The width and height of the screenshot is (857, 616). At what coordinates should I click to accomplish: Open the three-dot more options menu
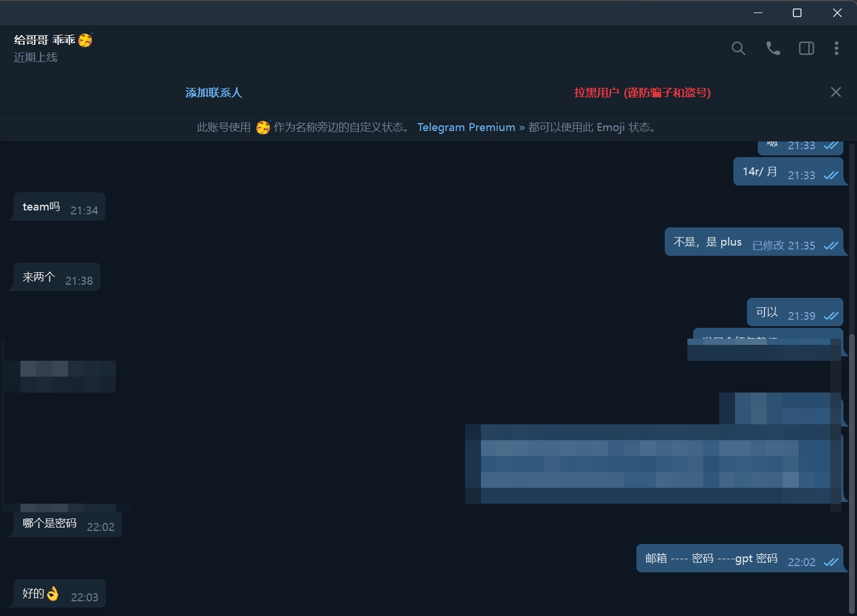[836, 49]
